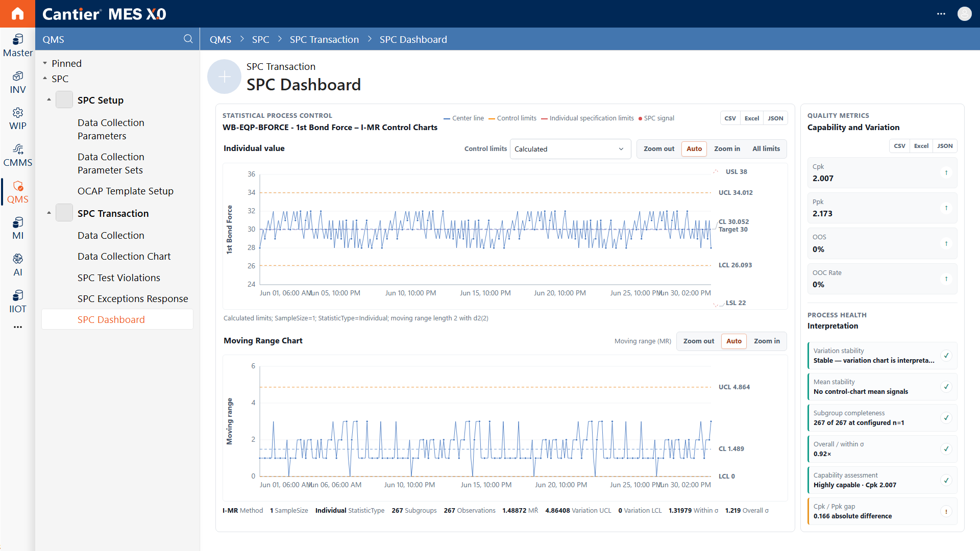This screenshot has height=551, width=980.
Task: Click the plus circle beside SPC Dashboard
Action: pyautogui.click(x=224, y=77)
